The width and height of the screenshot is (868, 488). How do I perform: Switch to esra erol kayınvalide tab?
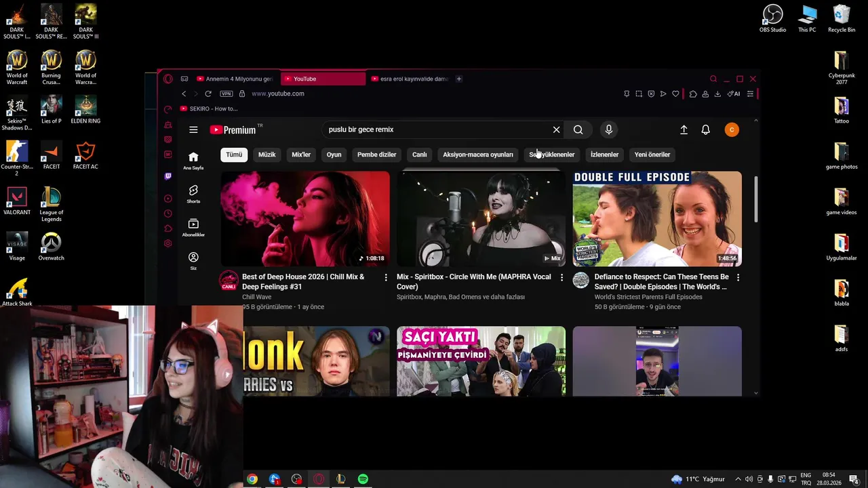point(410,79)
